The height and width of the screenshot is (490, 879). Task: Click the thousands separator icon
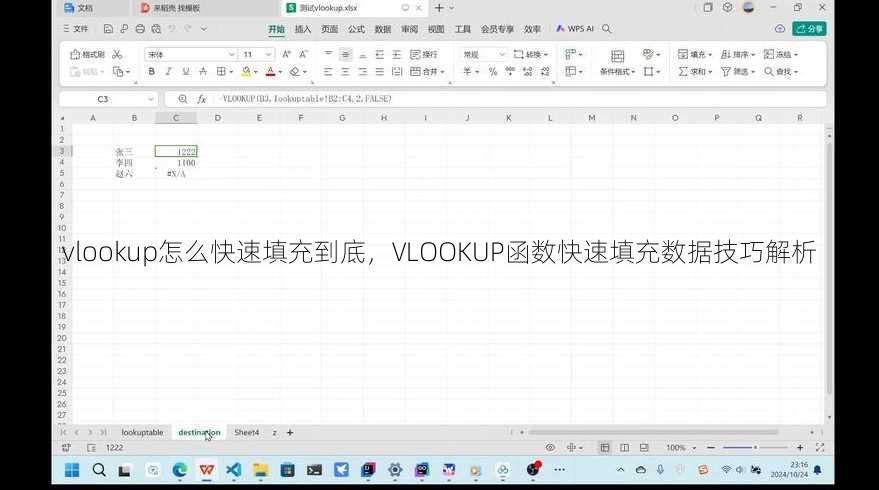pyautogui.click(x=510, y=72)
